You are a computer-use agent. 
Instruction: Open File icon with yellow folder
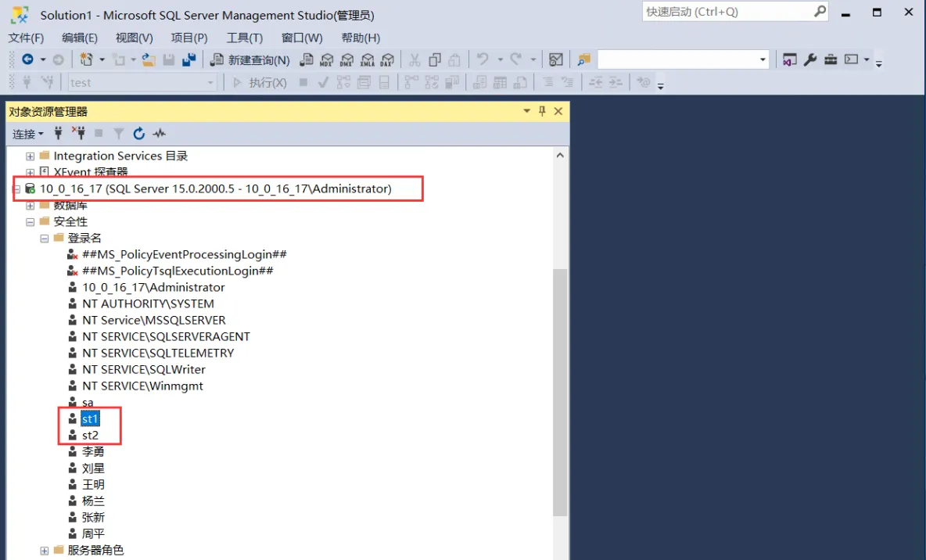tap(149, 59)
